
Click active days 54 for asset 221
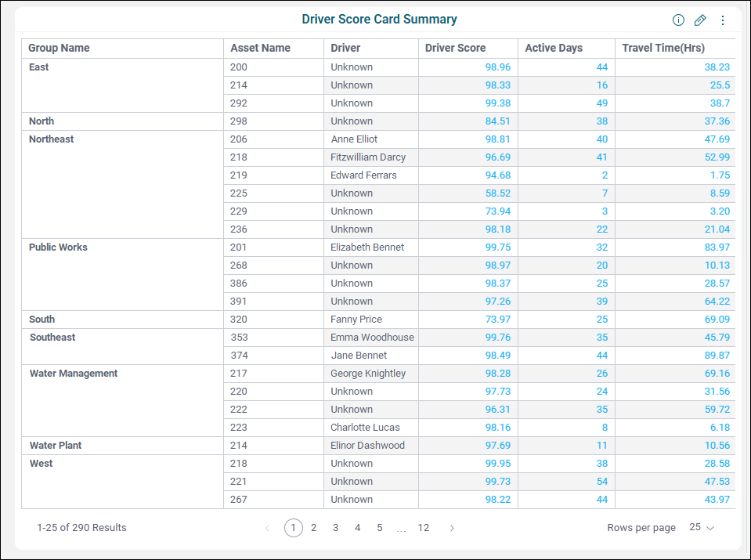[x=602, y=482]
